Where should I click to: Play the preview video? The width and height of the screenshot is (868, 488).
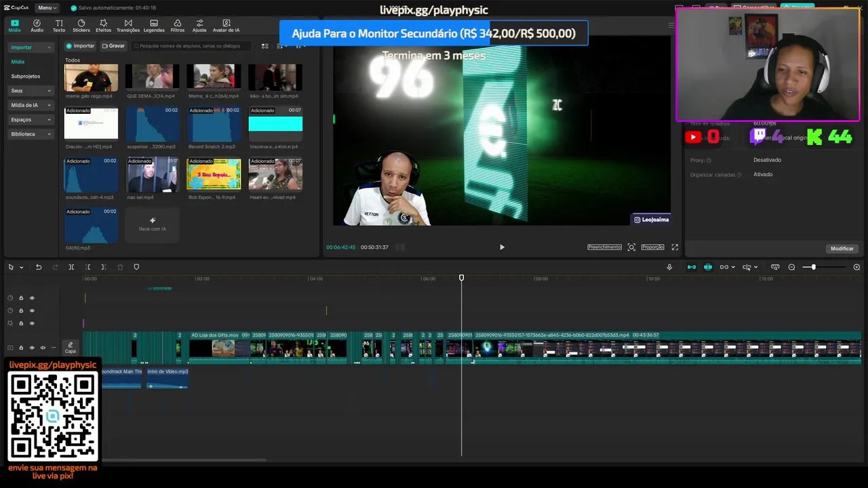point(502,247)
